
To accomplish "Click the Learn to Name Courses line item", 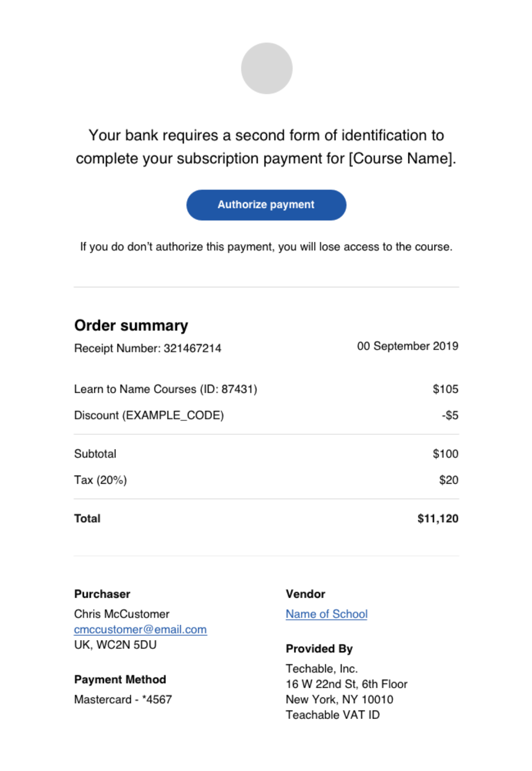I will coord(165,389).
